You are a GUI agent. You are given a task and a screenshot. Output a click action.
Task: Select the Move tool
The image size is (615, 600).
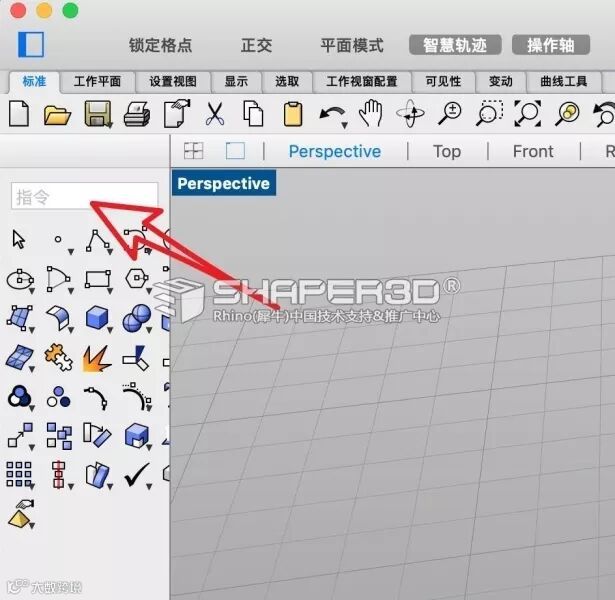click(20, 435)
